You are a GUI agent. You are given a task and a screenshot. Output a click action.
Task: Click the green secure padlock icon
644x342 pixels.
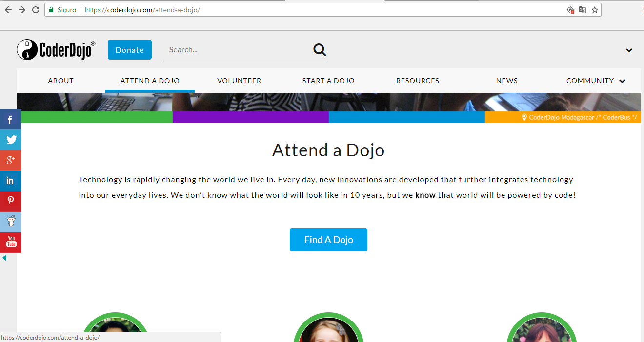point(51,10)
